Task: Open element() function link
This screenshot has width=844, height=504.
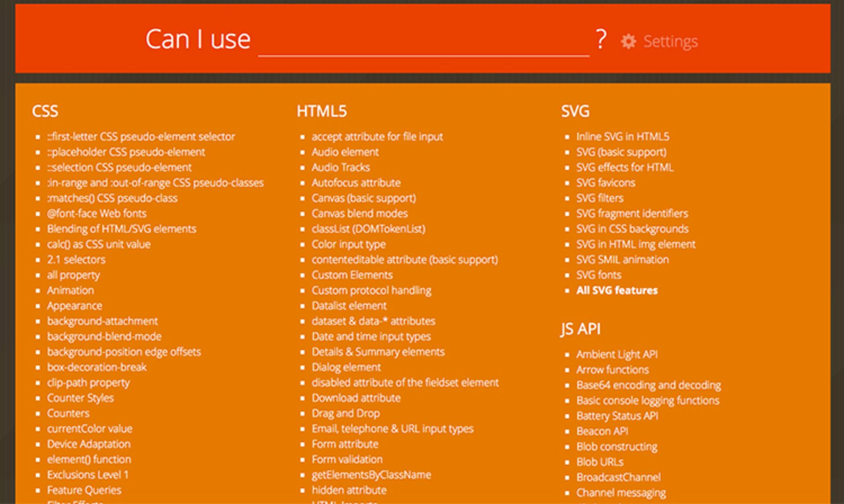Action: point(89,460)
